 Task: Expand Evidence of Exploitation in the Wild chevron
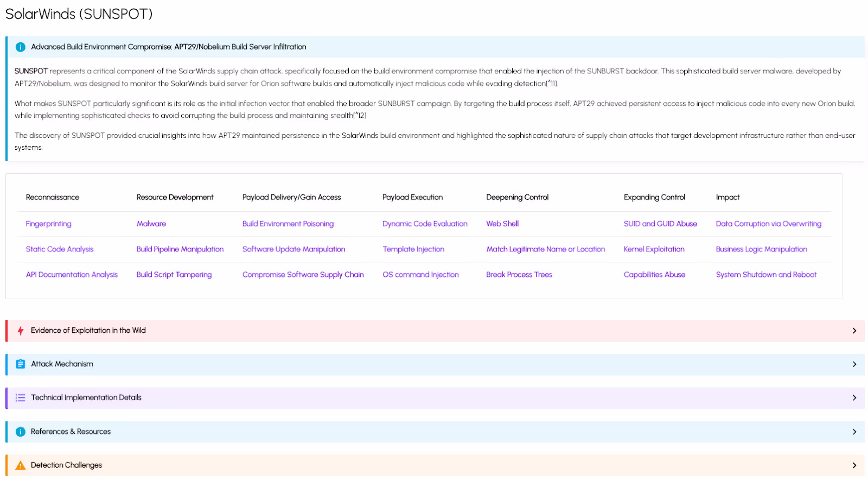854,331
